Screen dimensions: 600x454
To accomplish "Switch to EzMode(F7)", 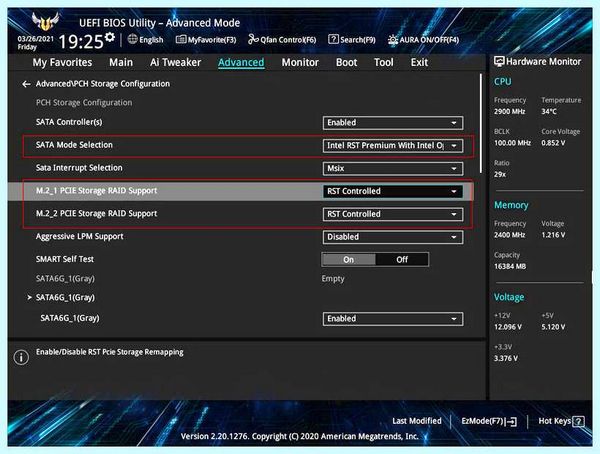I will pos(489,421).
